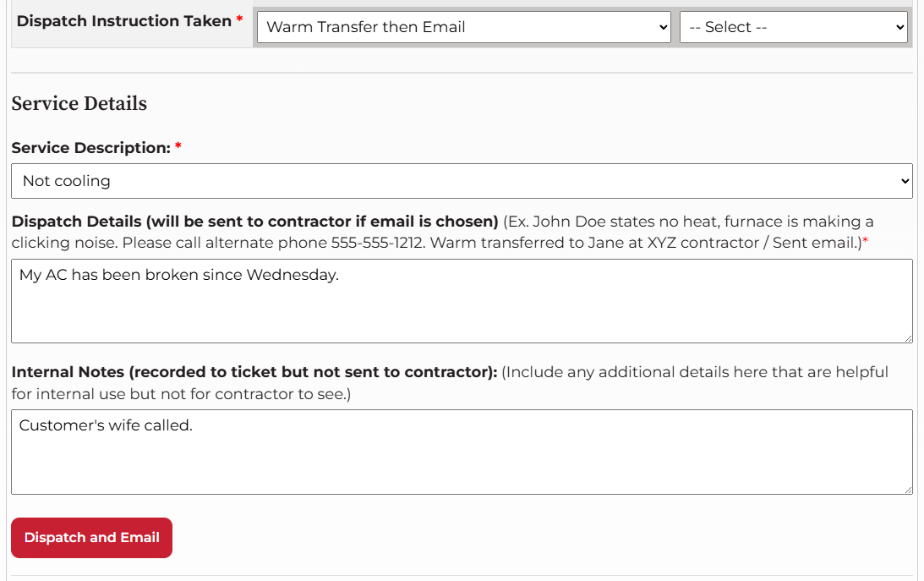
Task: Click the red asterisk after the "Sent email.)" hint
Action: click(866, 243)
